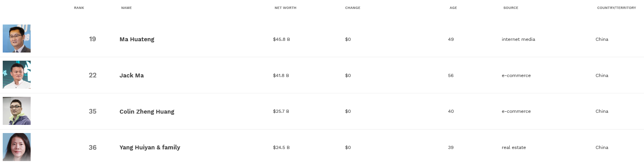Click rank number 19

(92, 39)
